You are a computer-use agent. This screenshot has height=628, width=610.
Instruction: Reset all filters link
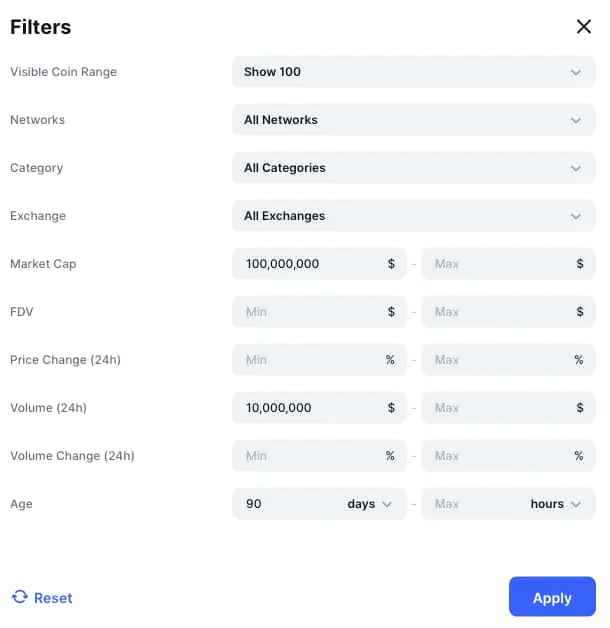53,598
